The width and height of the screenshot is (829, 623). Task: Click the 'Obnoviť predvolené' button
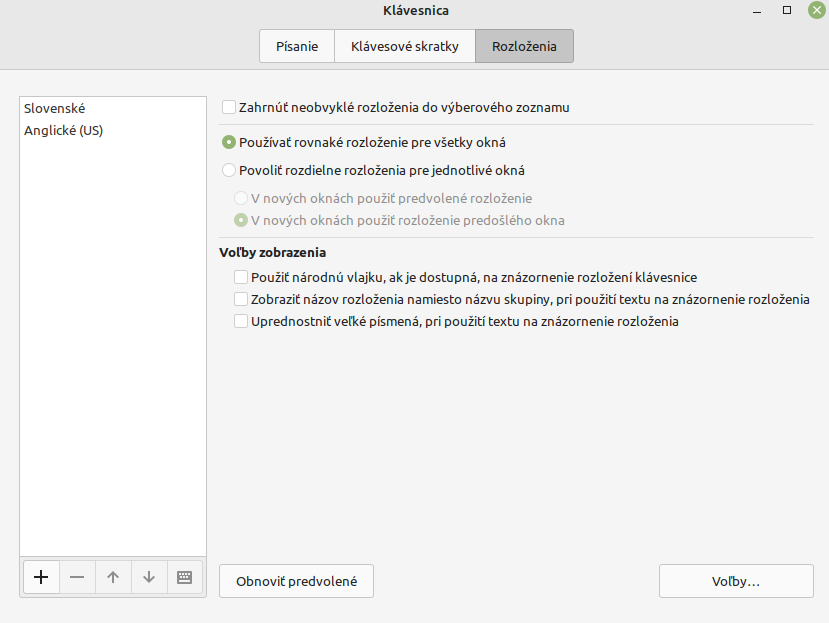(296, 581)
